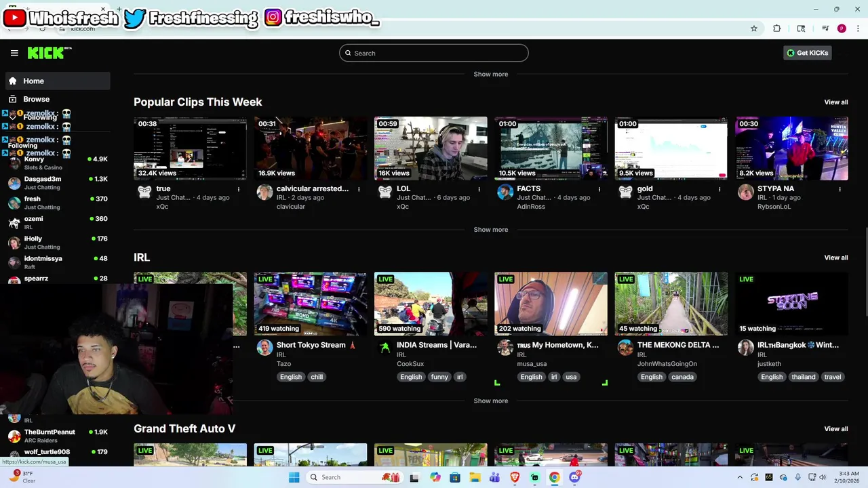Open Dasgasd3m channel in sidebar
868x488 pixels.
coord(58,183)
